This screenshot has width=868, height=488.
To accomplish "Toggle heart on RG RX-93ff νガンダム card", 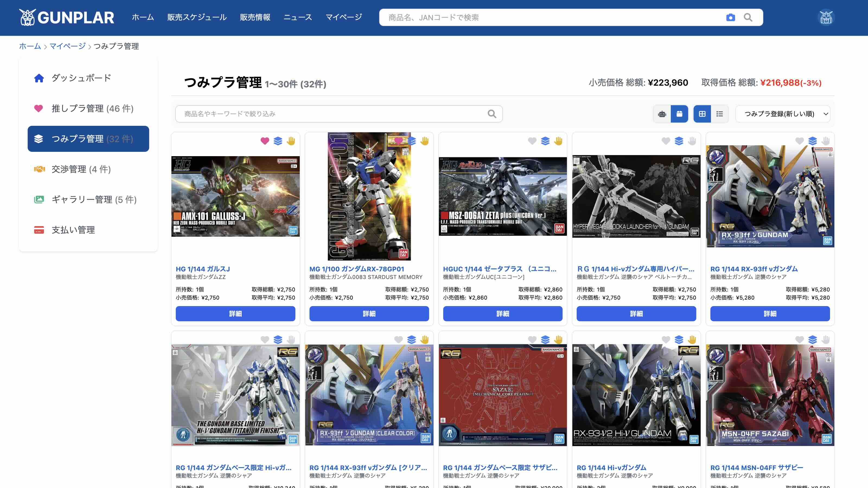I will 800,141.
